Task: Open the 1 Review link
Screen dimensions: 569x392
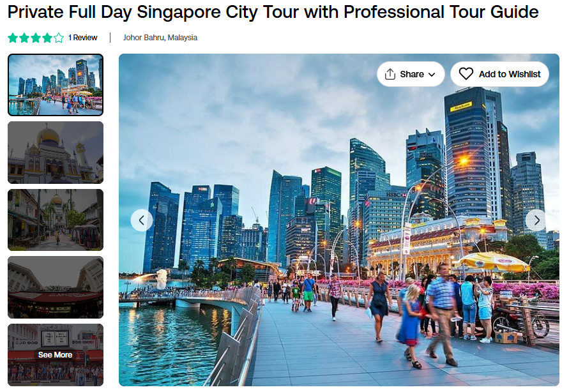Action: [x=83, y=38]
